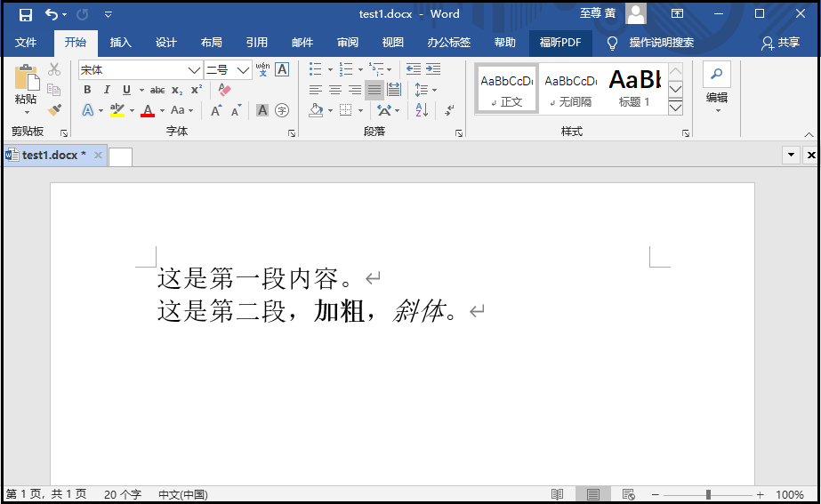Apply a bulleted list

click(x=315, y=69)
